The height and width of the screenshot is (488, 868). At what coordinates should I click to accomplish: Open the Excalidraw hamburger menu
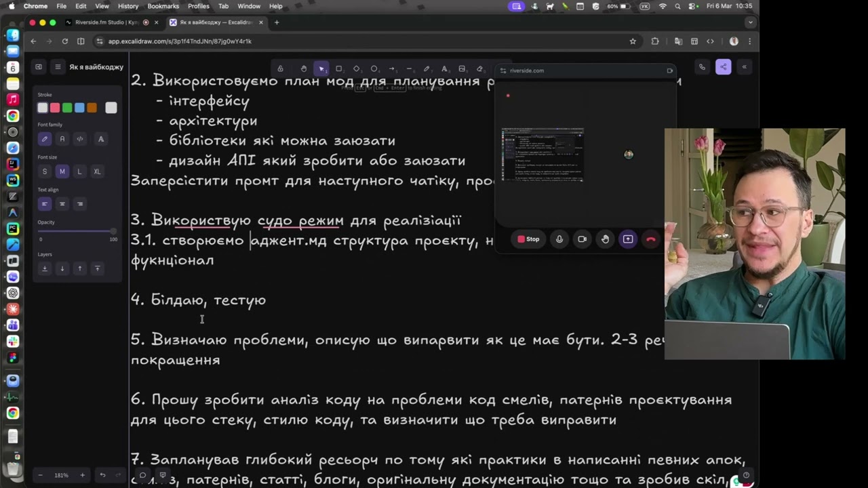[58, 66]
